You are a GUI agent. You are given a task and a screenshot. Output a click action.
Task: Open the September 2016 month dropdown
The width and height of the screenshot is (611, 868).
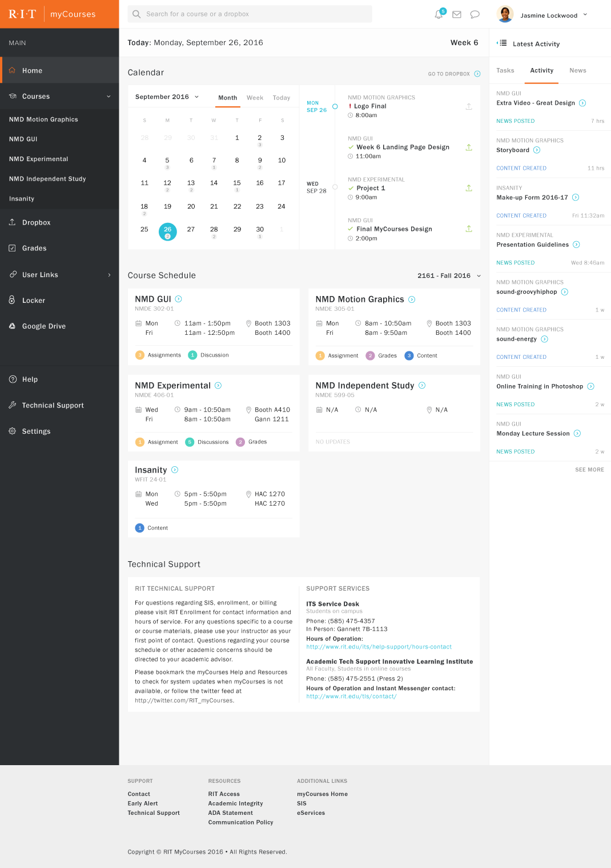coord(167,97)
